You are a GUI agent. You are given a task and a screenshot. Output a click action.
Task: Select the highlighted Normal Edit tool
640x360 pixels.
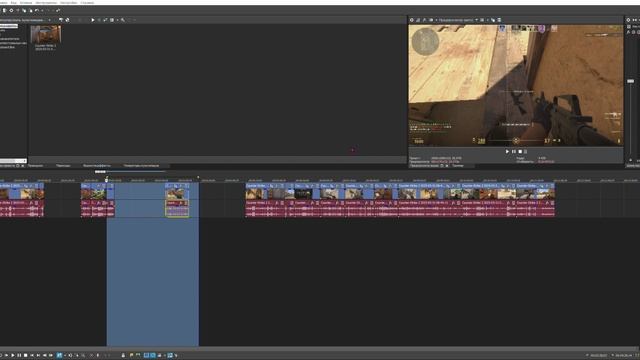pyautogui.click(x=59, y=356)
